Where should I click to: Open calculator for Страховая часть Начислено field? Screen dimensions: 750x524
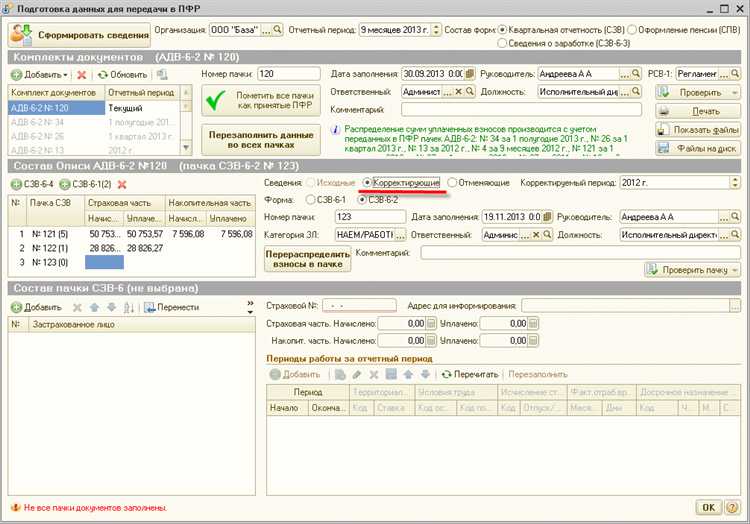[432, 323]
